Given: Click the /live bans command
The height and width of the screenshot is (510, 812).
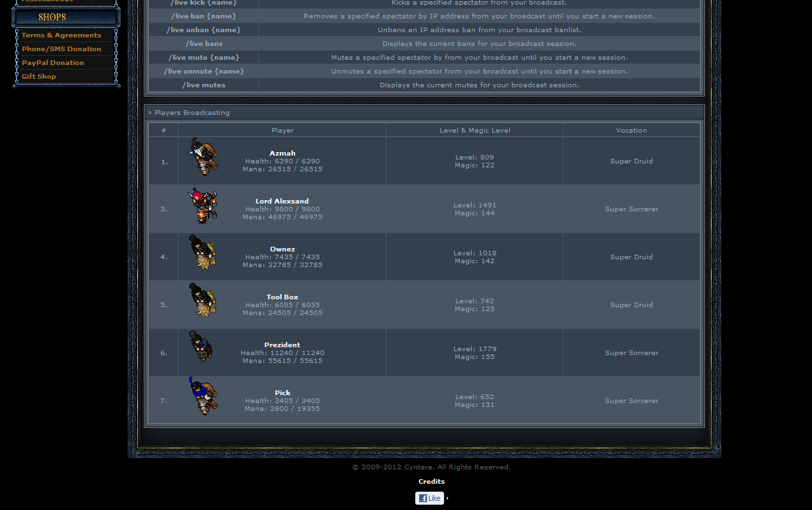Looking at the screenshot, I should (204, 44).
